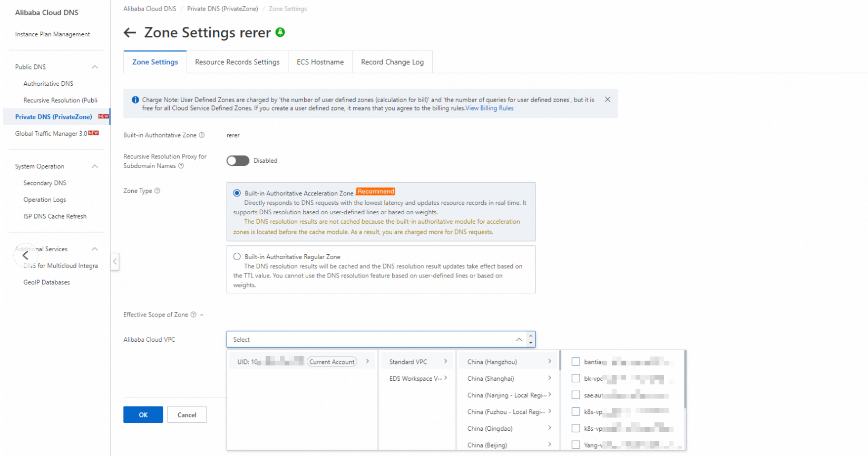
Task: Close the charge note info banner
Action: 608,100
